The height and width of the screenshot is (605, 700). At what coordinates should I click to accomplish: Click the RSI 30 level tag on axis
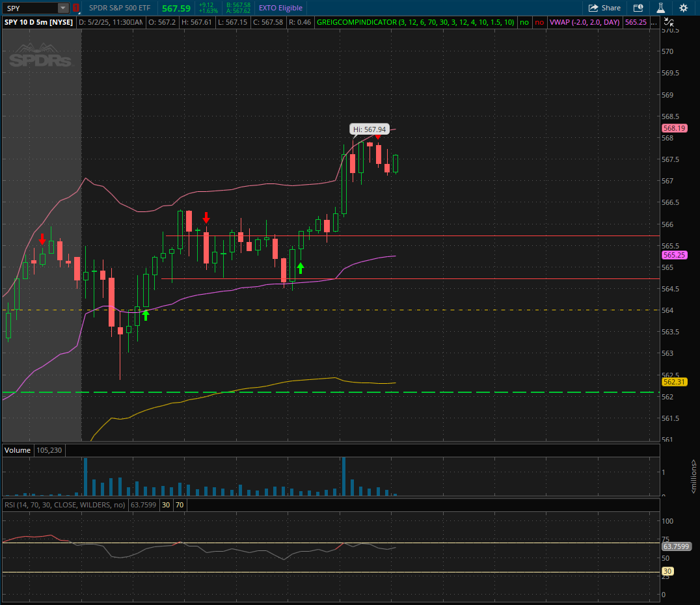(667, 571)
